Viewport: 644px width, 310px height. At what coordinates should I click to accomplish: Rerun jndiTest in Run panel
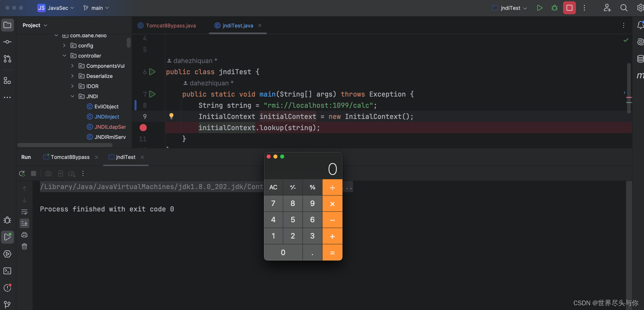[x=22, y=173]
